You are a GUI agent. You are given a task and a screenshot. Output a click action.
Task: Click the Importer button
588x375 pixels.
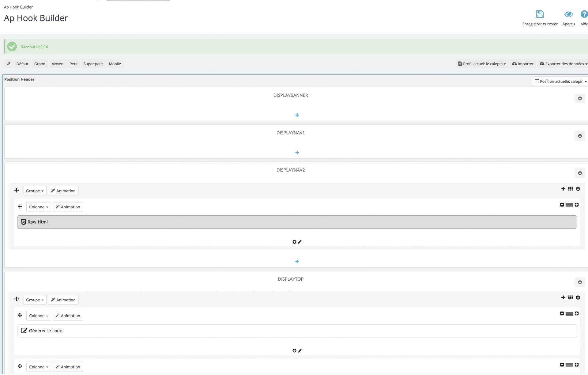pyautogui.click(x=523, y=64)
